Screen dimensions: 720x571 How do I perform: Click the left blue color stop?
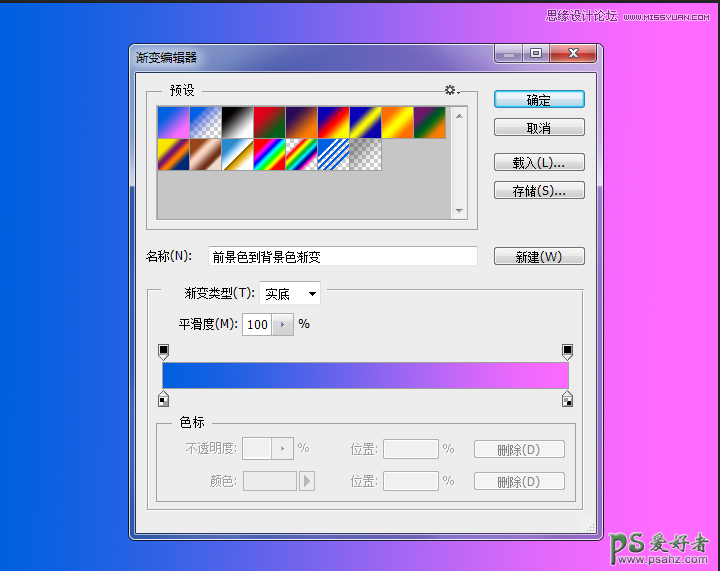tap(163, 400)
